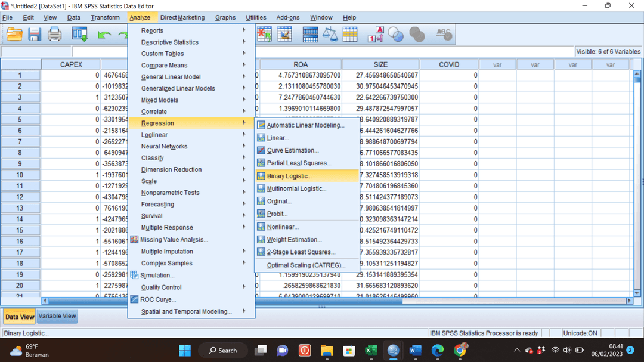Image resolution: width=644 pixels, height=362 pixels.
Task: Expand the Reports submenu
Action: (x=191, y=30)
